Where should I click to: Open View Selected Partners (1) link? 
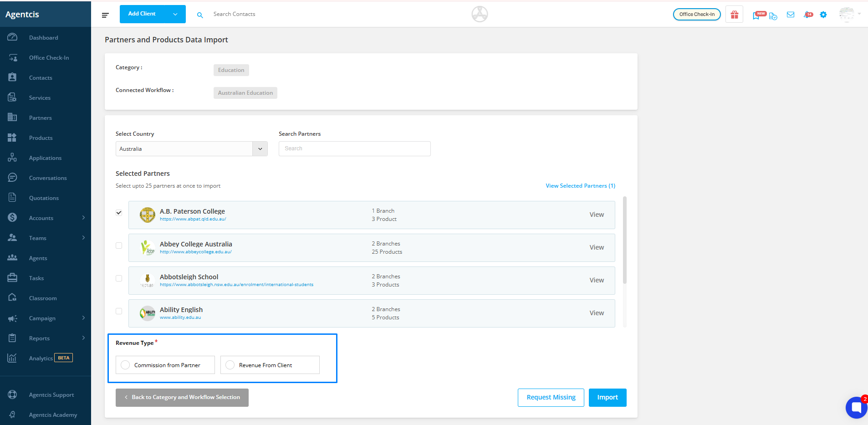(x=581, y=186)
